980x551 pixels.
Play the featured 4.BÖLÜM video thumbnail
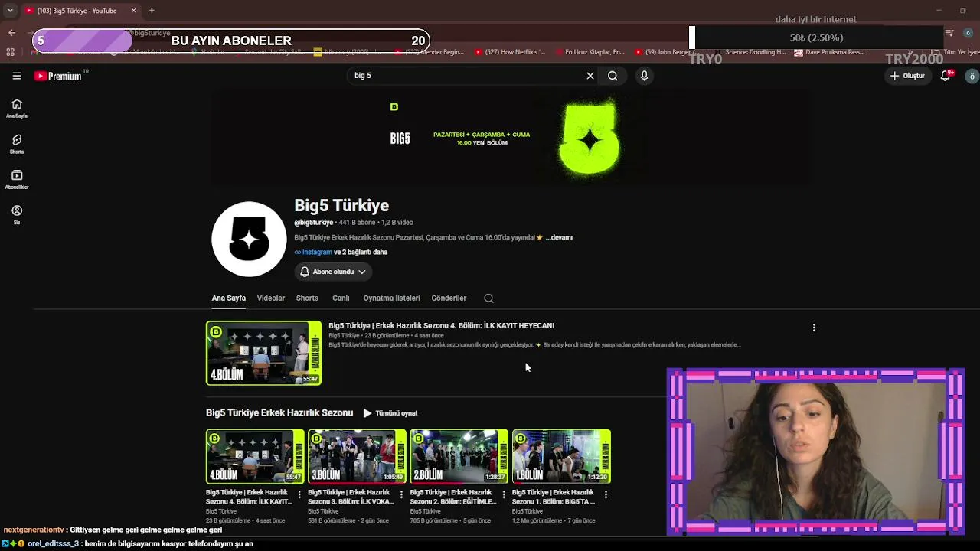[x=263, y=353]
